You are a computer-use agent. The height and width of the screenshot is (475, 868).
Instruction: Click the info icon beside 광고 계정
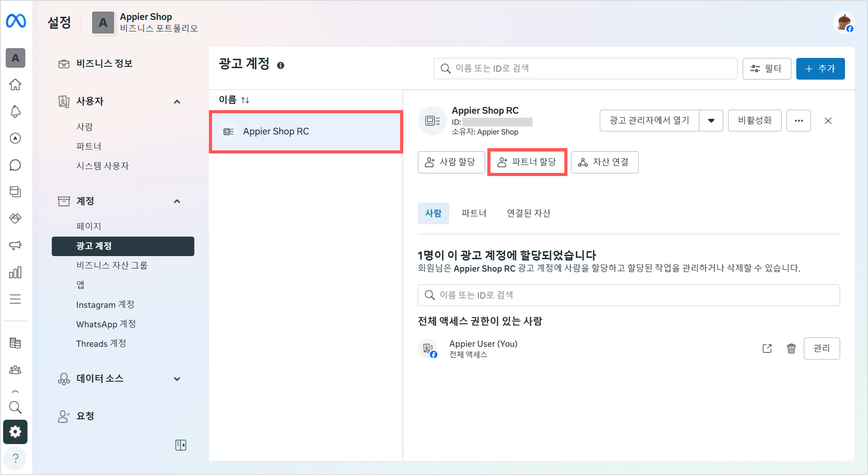point(281,65)
